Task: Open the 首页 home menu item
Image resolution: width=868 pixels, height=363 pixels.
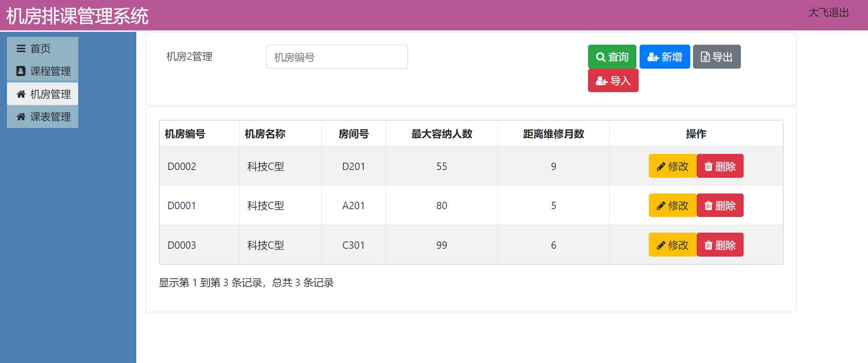Action: coord(42,48)
